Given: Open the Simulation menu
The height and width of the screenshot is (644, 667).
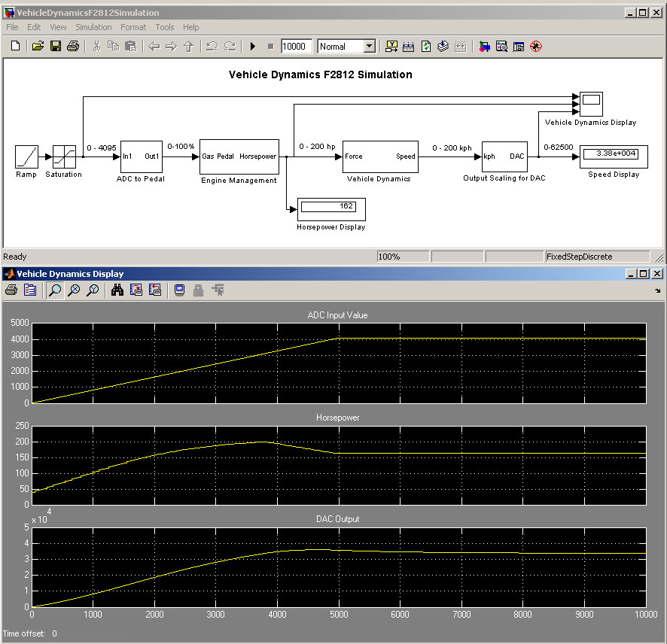Looking at the screenshot, I should [x=93, y=27].
